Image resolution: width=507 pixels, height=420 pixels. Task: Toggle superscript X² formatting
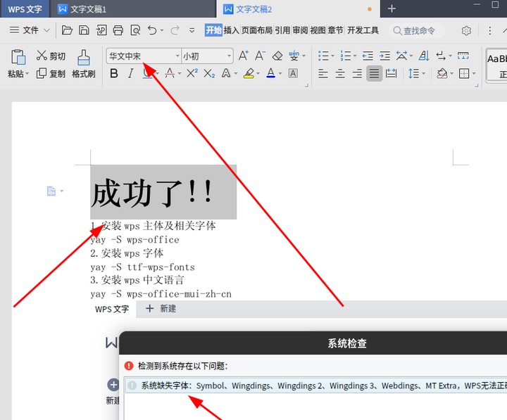[x=192, y=73]
